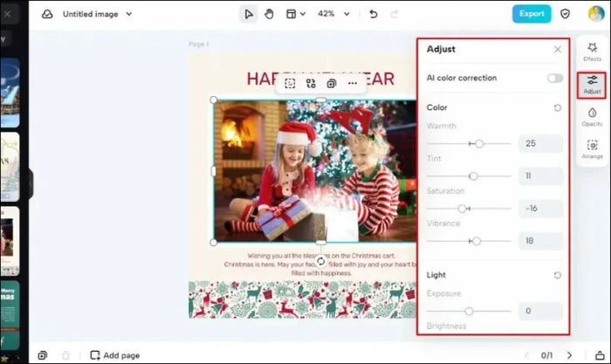Open the Opacity panel

593,117
